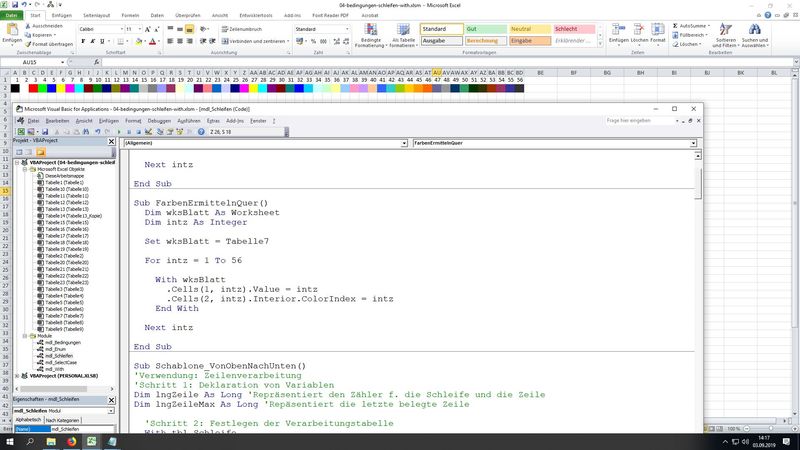The width and height of the screenshot is (800, 450).
Task: Click Suchen und Auswählen button
Action: (x=755, y=35)
